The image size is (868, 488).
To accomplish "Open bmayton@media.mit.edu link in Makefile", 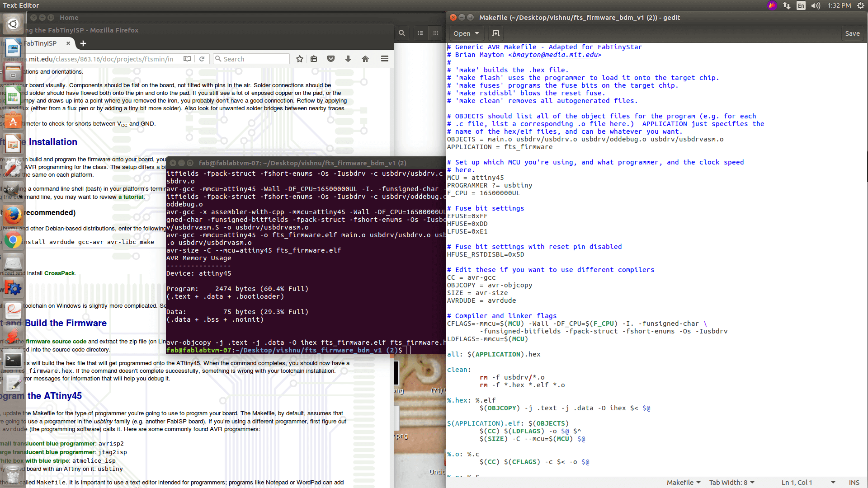I will pos(555,55).
